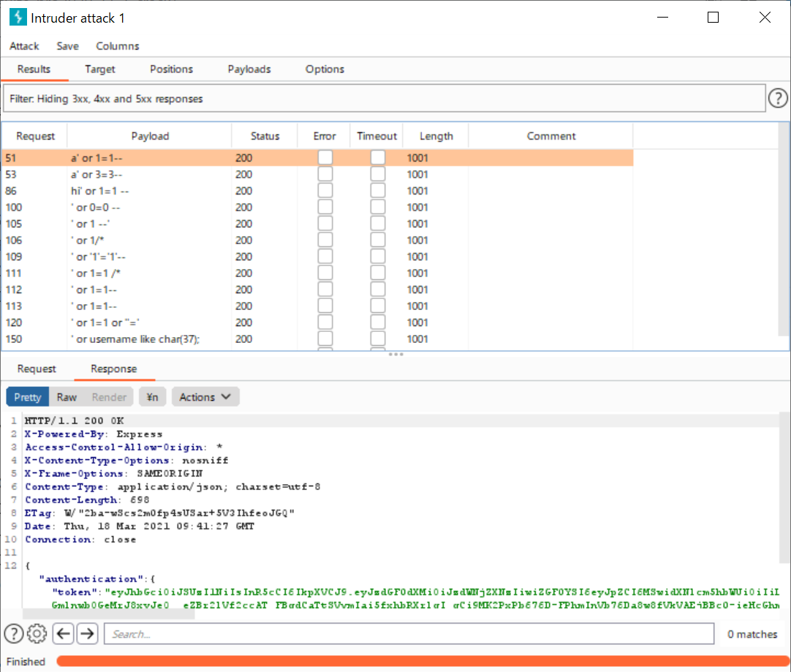Select Render view mode

(109, 397)
